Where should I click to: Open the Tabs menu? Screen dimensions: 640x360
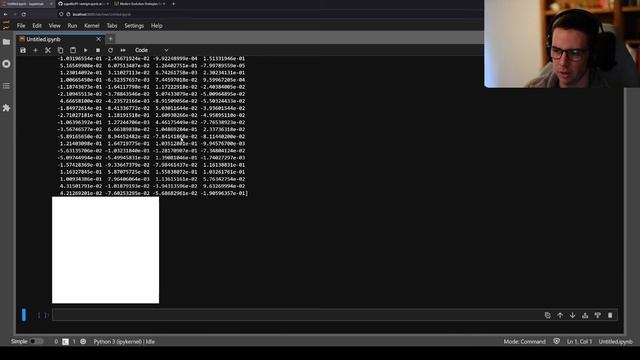point(111,26)
